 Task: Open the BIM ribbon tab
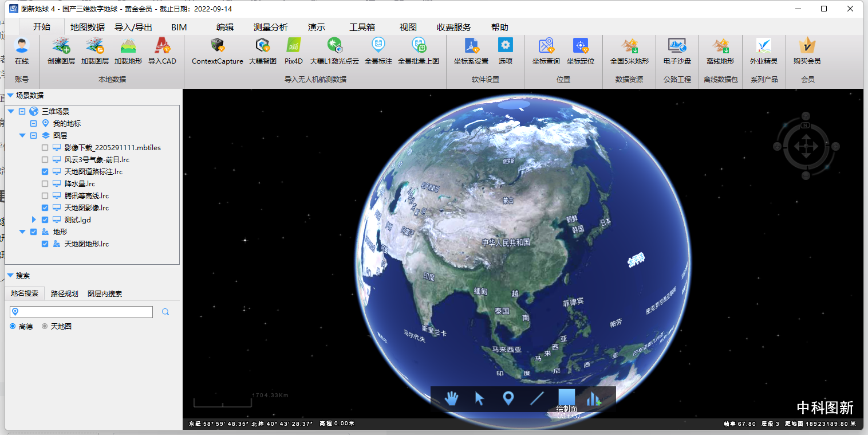pyautogui.click(x=179, y=27)
